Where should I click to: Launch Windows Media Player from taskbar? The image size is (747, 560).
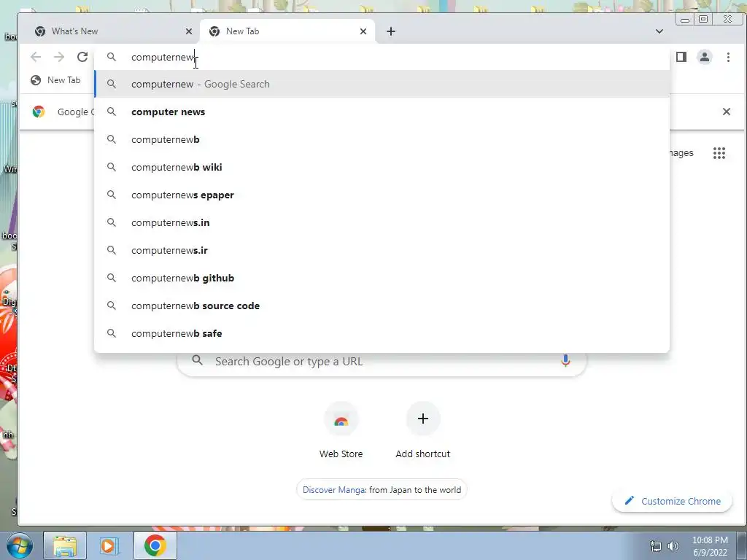pos(109,546)
